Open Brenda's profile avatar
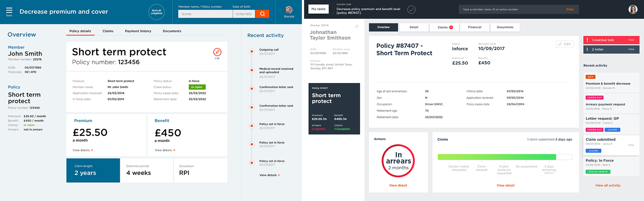The image size is (644, 201). coord(289,10)
